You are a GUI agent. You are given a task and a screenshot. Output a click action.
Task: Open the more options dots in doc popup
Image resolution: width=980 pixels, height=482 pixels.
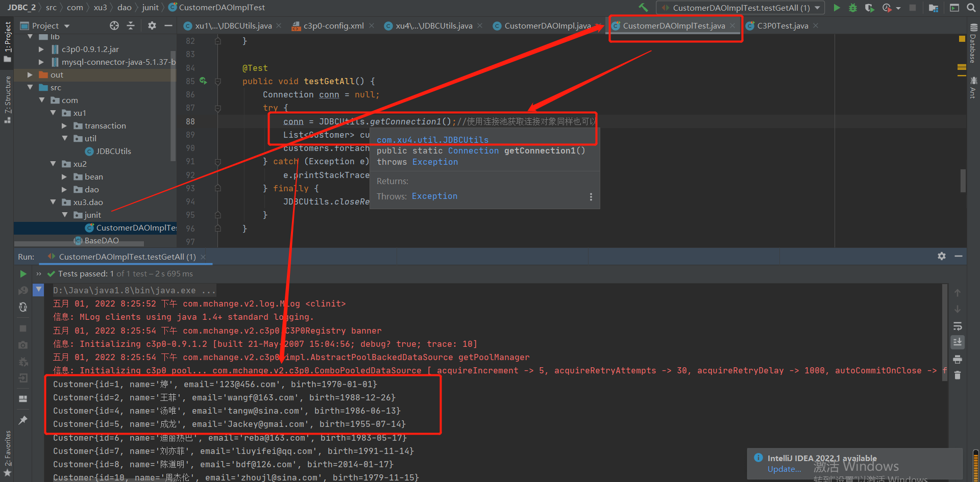tap(591, 197)
